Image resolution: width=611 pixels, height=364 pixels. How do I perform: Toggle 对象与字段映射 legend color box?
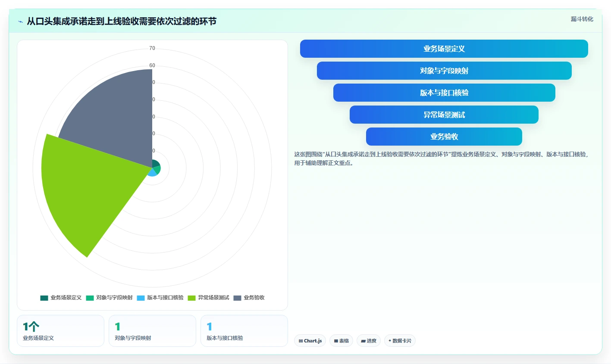90,298
